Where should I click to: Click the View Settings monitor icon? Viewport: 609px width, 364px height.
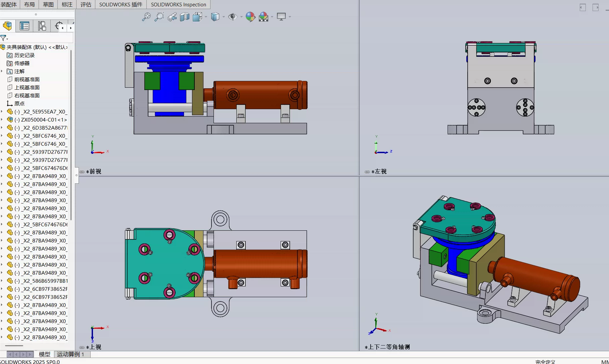(281, 16)
